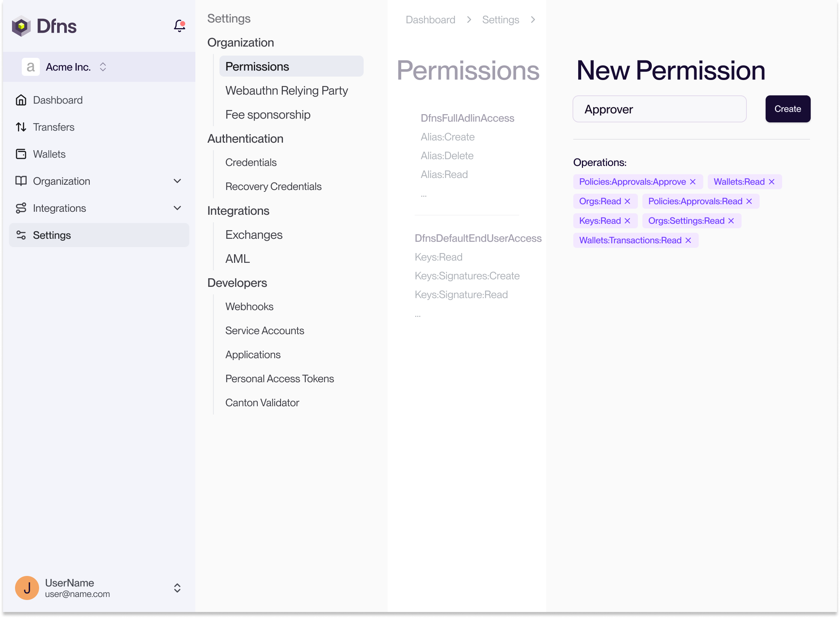Open the DfnsDefaultEndUserAccess permission
This screenshot has width=840, height=618.
click(478, 238)
